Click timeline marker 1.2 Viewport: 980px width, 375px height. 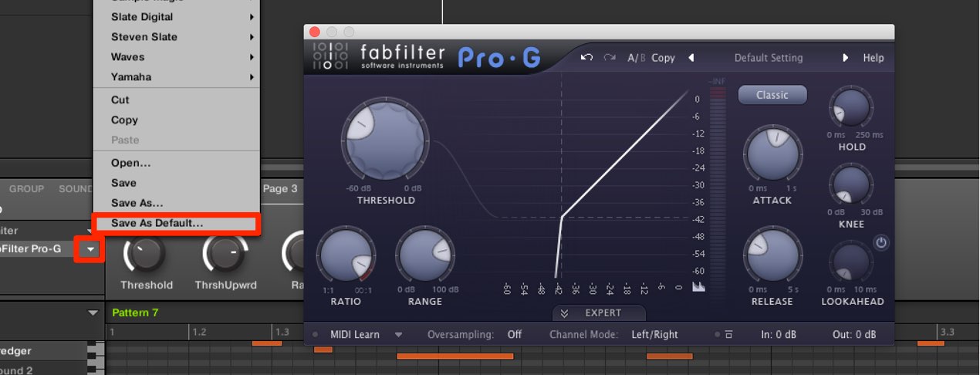click(199, 332)
